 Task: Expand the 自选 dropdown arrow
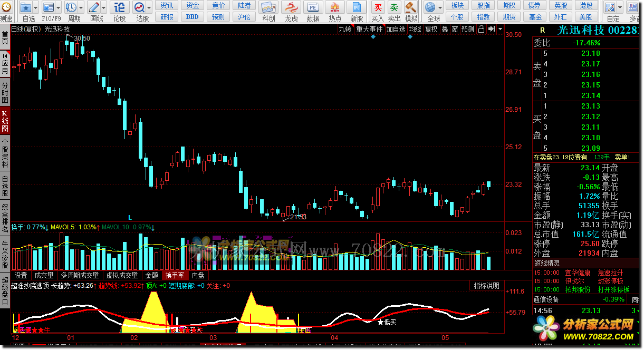35,7
